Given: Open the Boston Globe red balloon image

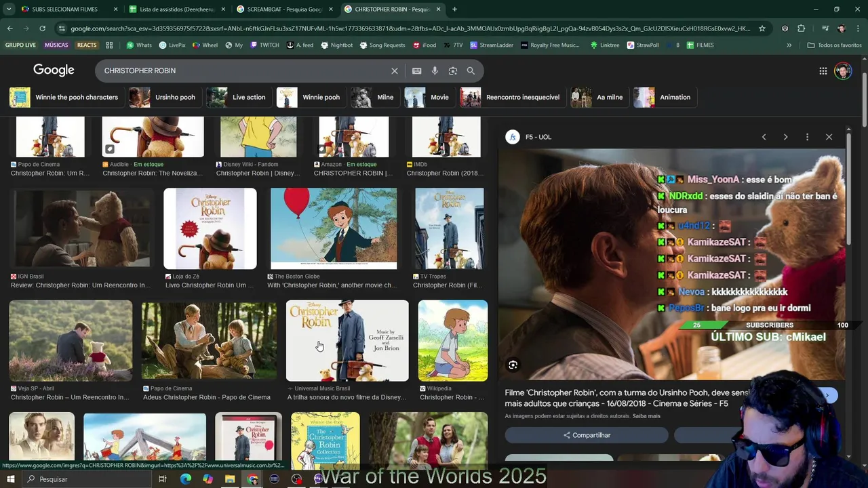Looking at the screenshot, I should (x=334, y=228).
